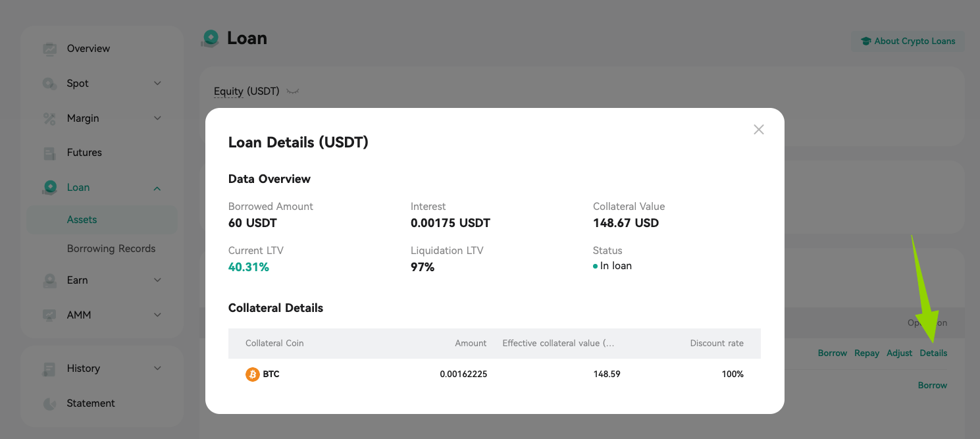The height and width of the screenshot is (439, 980).
Task: Toggle equity visibility eye icon
Action: click(293, 91)
